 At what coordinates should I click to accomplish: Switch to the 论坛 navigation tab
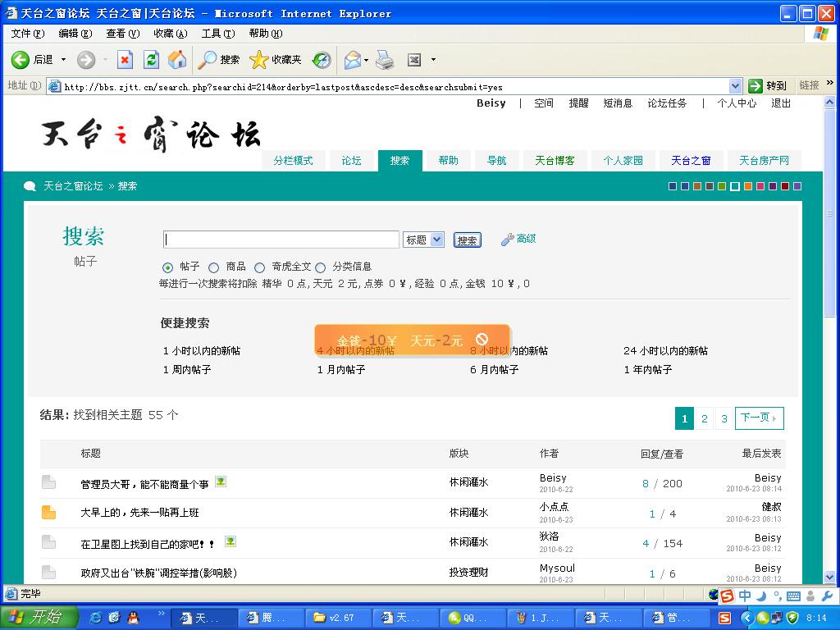tap(351, 161)
